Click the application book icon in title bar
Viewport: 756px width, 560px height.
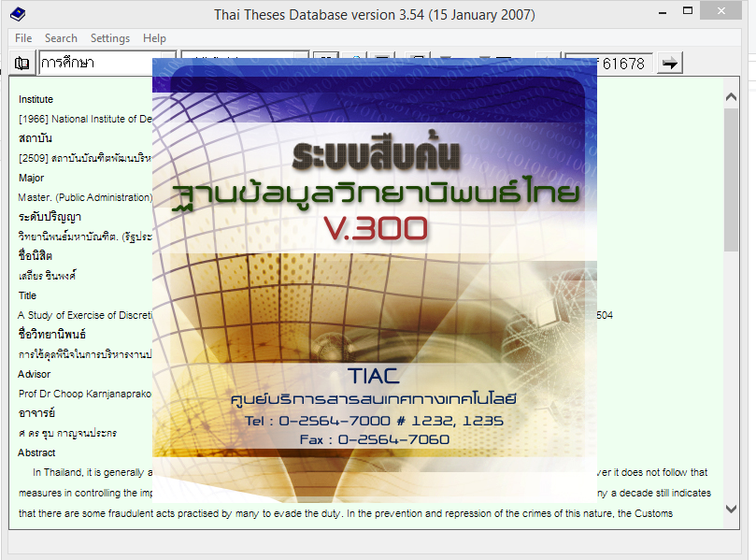tap(19, 14)
